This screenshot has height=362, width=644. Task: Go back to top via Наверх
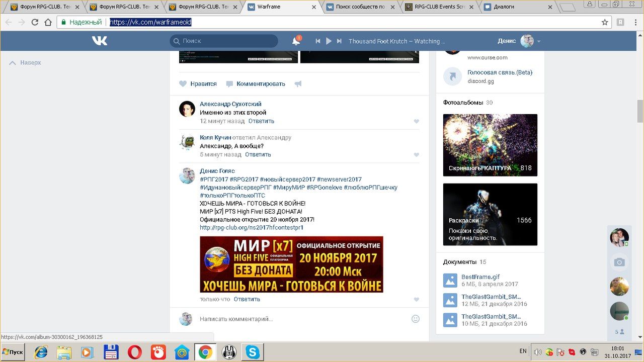click(x=25, y=63)
